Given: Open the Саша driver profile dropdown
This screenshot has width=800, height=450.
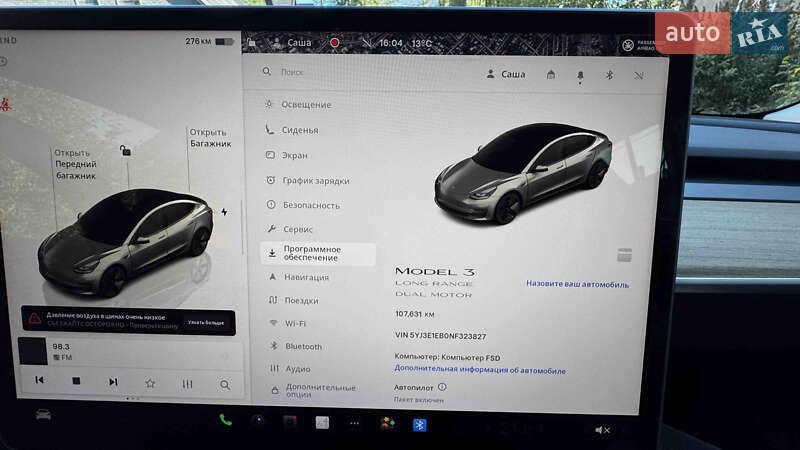Looking at the screenshot, I should click(505, 74).
